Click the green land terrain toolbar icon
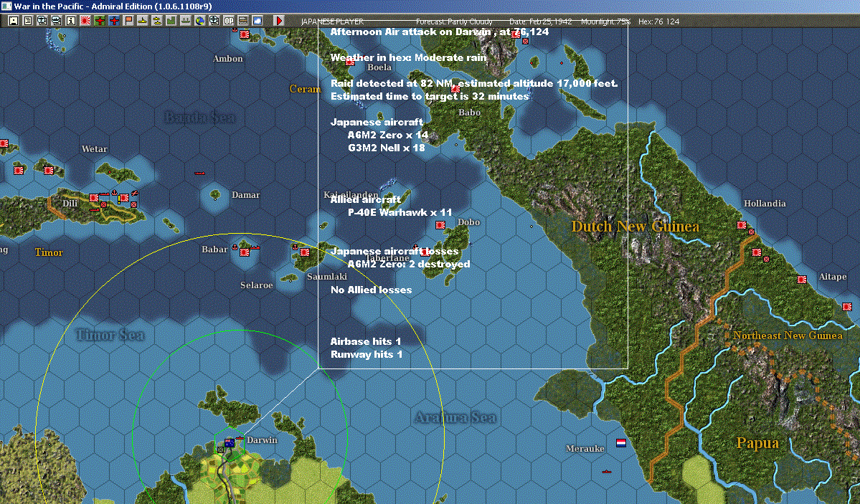Viewport: 860px width, 504px height. click(x=171, y=21)
